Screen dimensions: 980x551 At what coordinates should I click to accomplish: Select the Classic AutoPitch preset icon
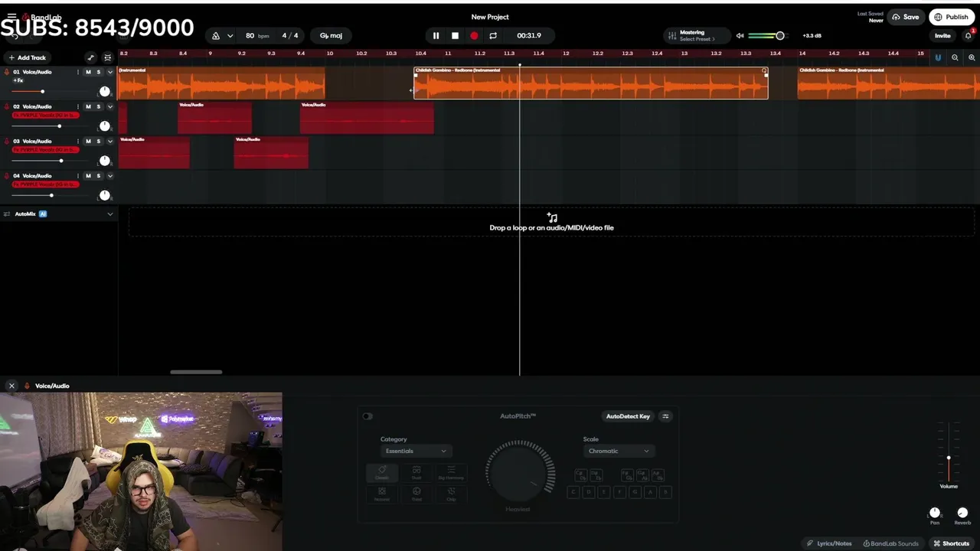coord(381,473)
